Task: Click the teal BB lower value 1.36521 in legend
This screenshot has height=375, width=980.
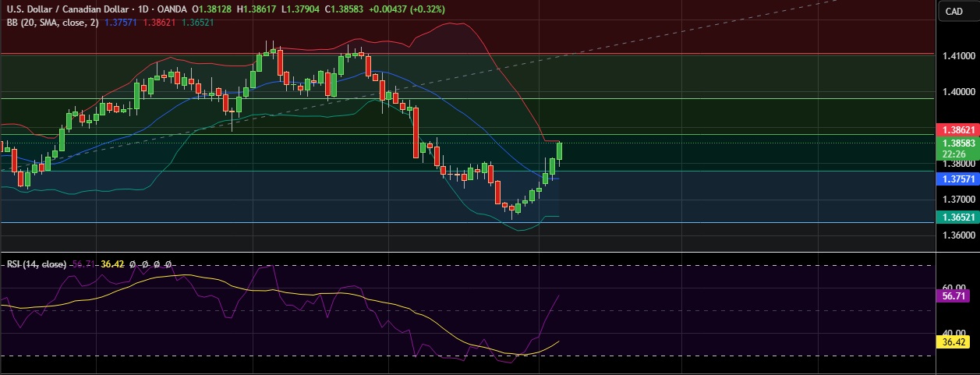Action: pyautogui.click(x=197, y=23)
